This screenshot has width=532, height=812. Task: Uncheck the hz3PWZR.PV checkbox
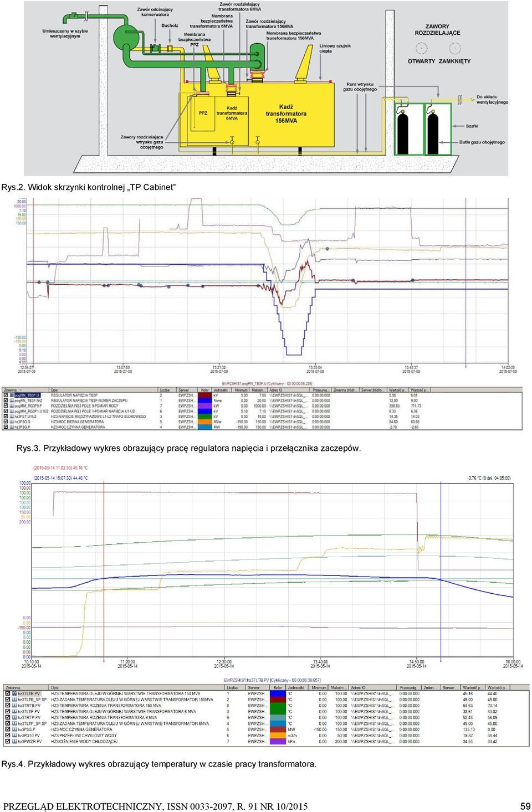pyautogui.click(x=8, y=741)
